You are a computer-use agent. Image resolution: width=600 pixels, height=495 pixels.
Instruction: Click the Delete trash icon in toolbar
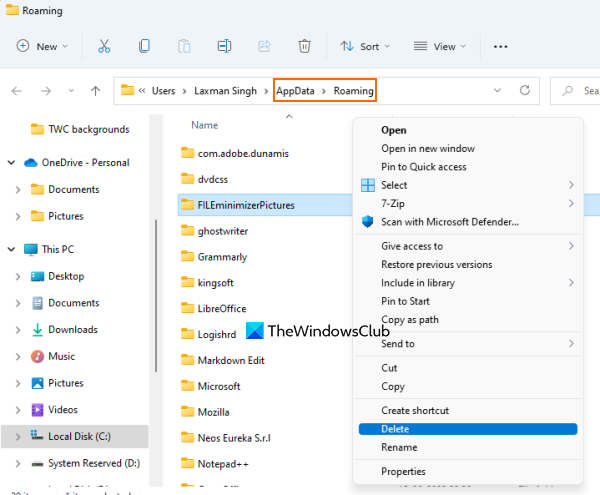pos(305,46)
